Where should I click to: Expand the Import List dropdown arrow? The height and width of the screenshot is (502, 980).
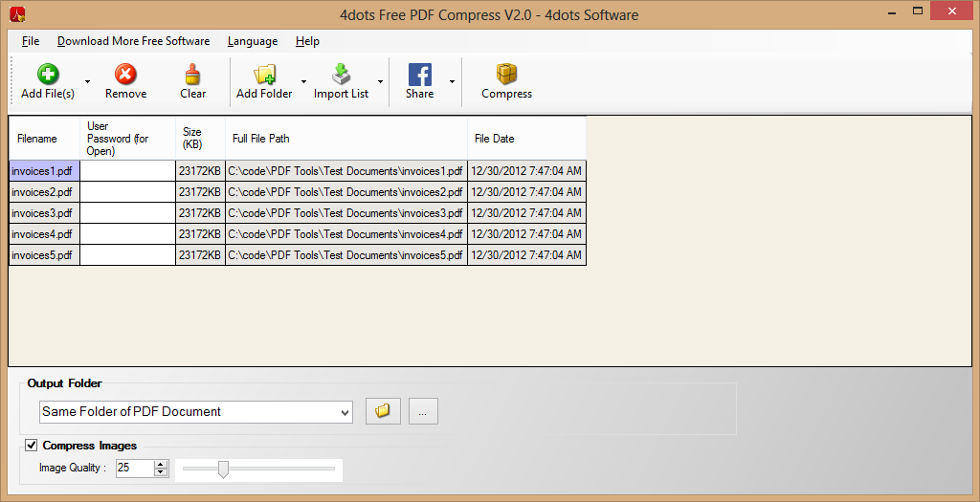[x=380, y=82]
